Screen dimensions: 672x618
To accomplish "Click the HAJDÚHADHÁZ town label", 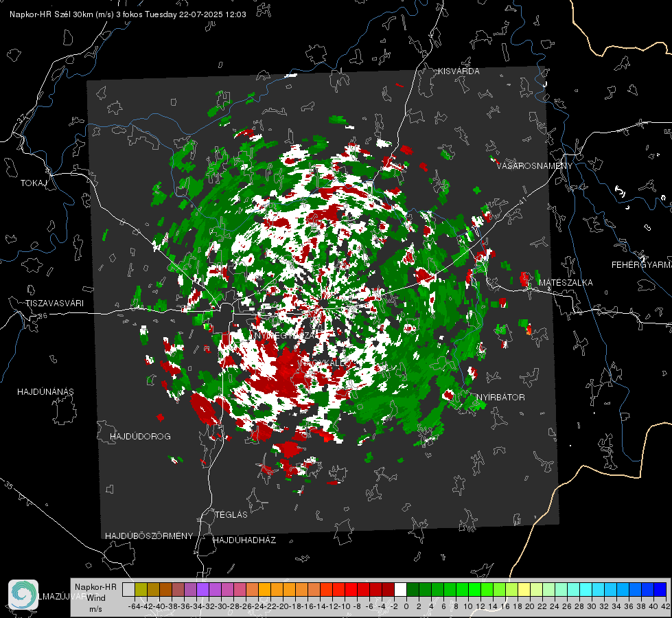I will point(244,540).
